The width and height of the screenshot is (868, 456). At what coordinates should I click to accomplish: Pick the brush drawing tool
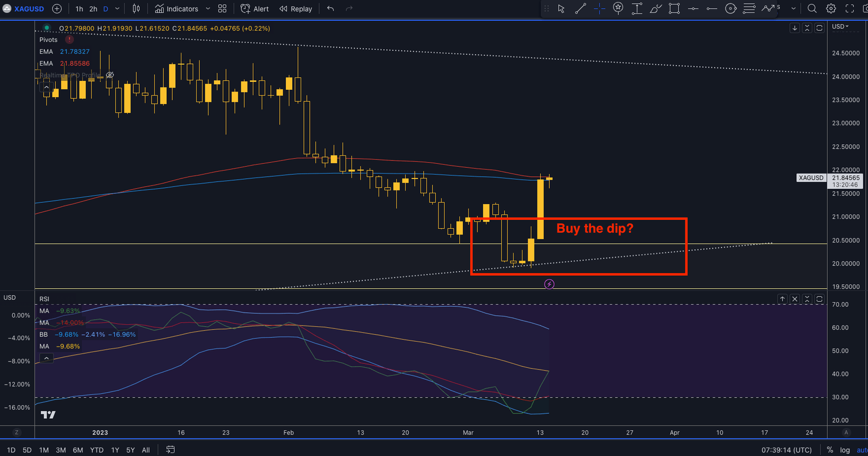pos(656,8)
